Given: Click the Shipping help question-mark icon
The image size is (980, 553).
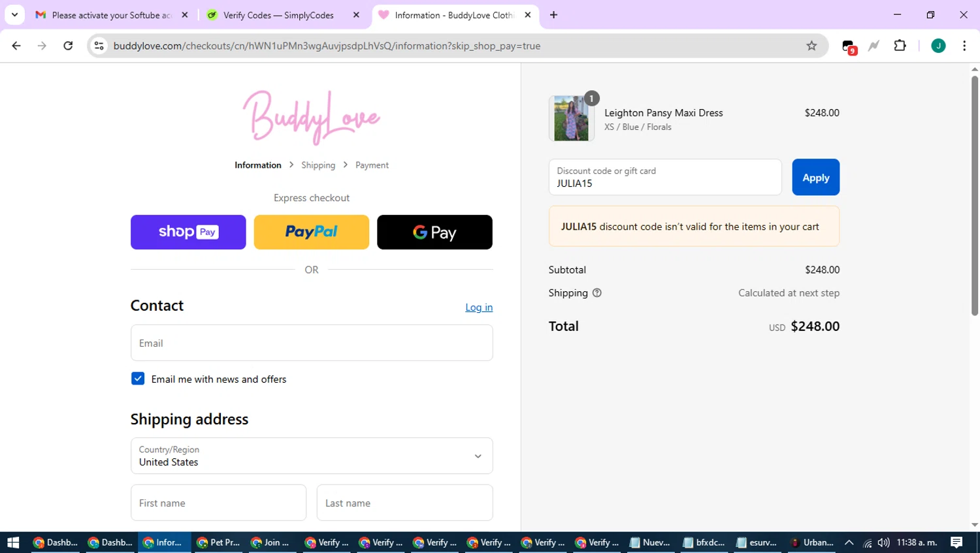Looking at the screenshot, I should (x=596, y=293).
